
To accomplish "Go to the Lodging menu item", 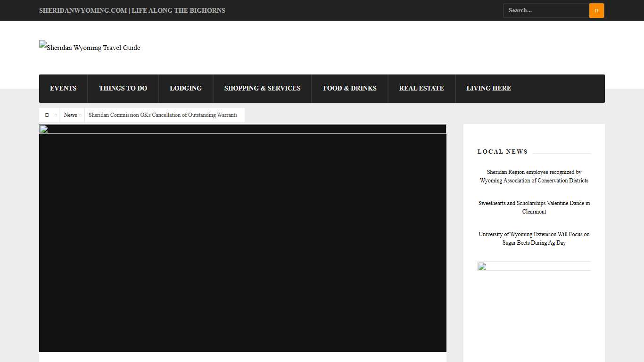I will pos(186,89).
